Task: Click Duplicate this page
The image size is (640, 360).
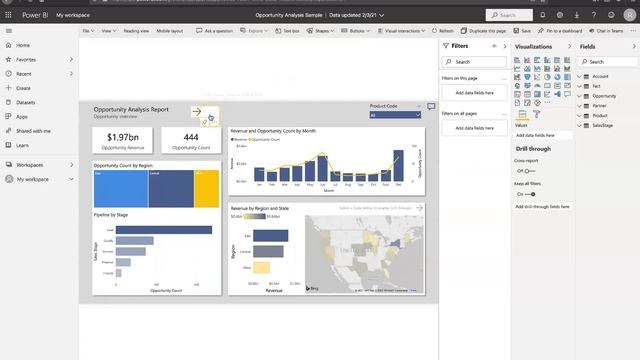Action: [x=483, y=31]
